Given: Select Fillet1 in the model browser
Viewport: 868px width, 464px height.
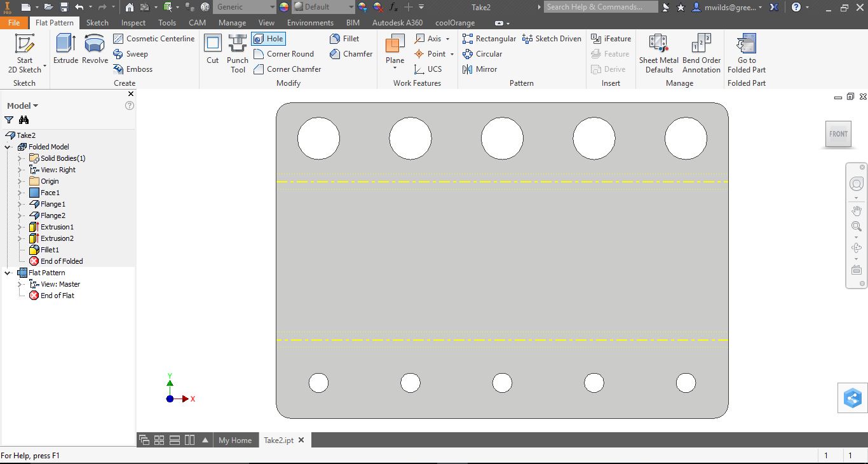Looking at the screenshot, I should coord(44,250).
